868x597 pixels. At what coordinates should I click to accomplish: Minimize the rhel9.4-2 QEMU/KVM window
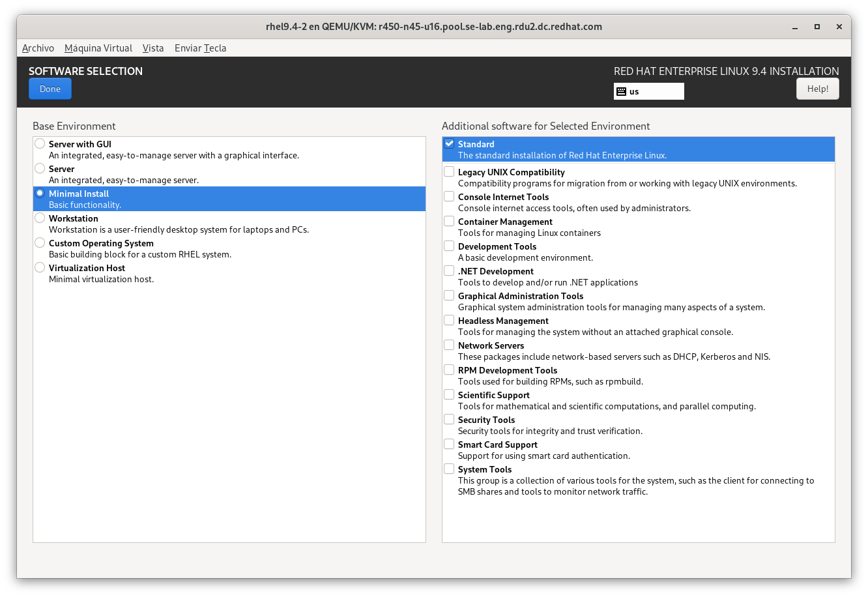[795, 27]
